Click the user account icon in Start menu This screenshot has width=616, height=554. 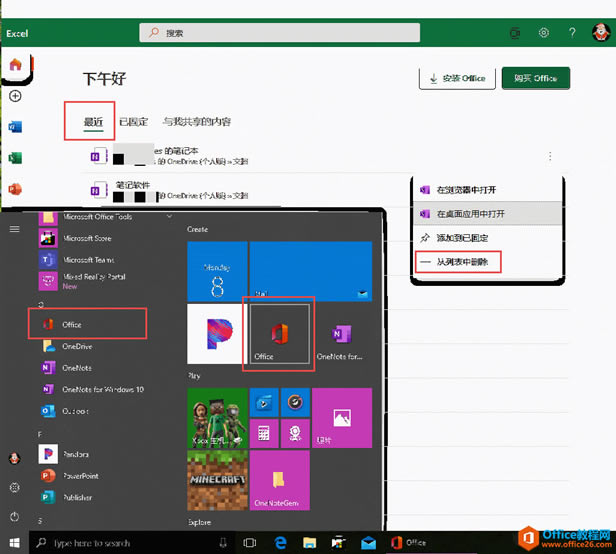[x=15, y=458]
